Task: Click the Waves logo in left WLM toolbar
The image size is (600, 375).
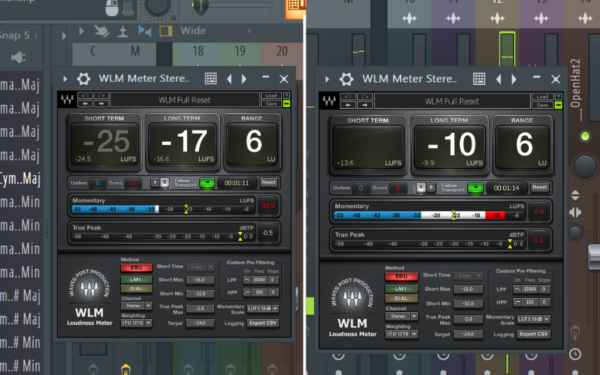Action: (67, 100)
